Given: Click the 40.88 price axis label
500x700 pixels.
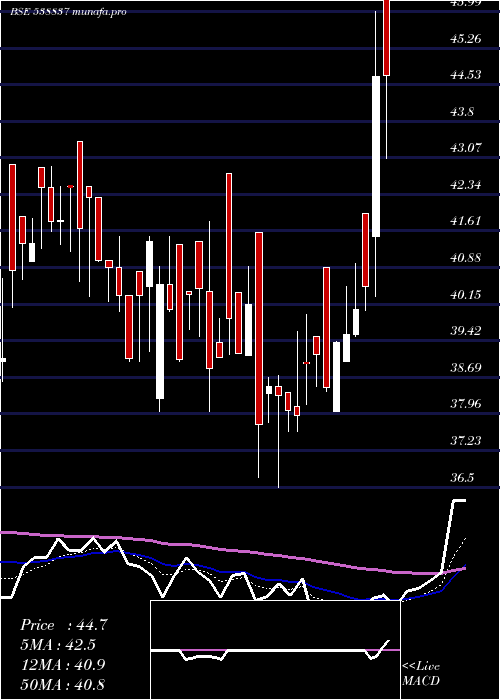Looking at the screenshot, I should pyautogui.click(x=466, y=258).
